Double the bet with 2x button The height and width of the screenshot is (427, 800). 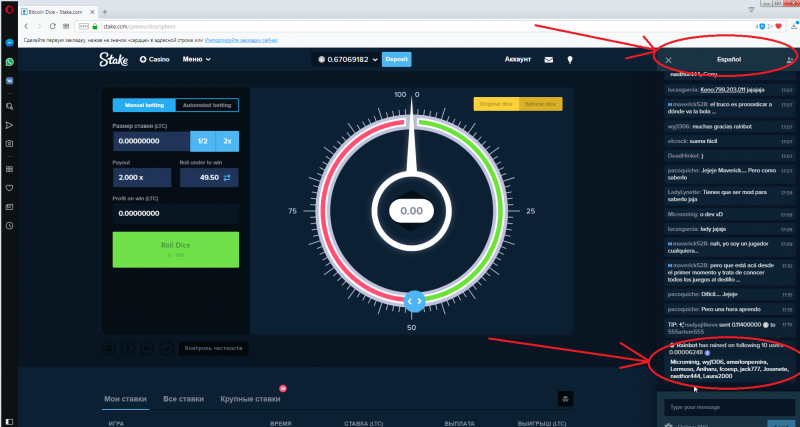click(227, 141)
